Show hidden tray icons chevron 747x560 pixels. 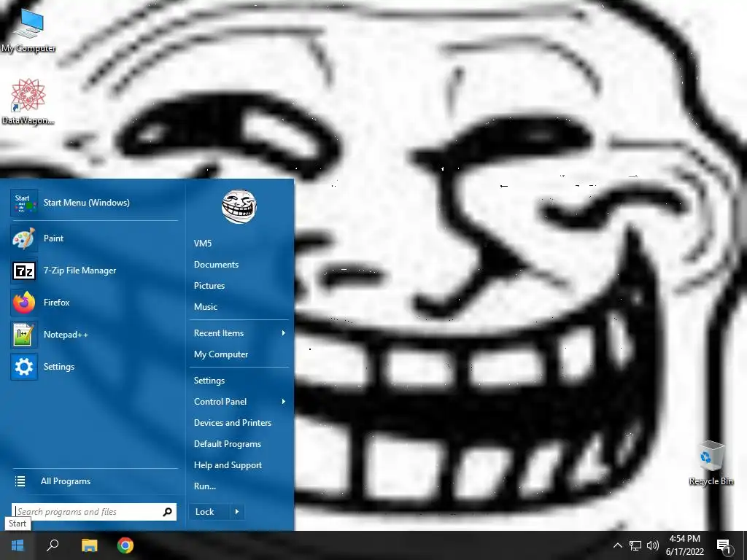[x=617, y=545]
